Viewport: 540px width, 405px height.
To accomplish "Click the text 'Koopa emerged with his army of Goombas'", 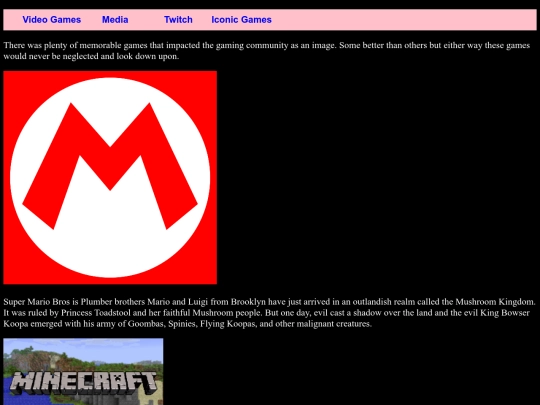I will click(84, 324).
